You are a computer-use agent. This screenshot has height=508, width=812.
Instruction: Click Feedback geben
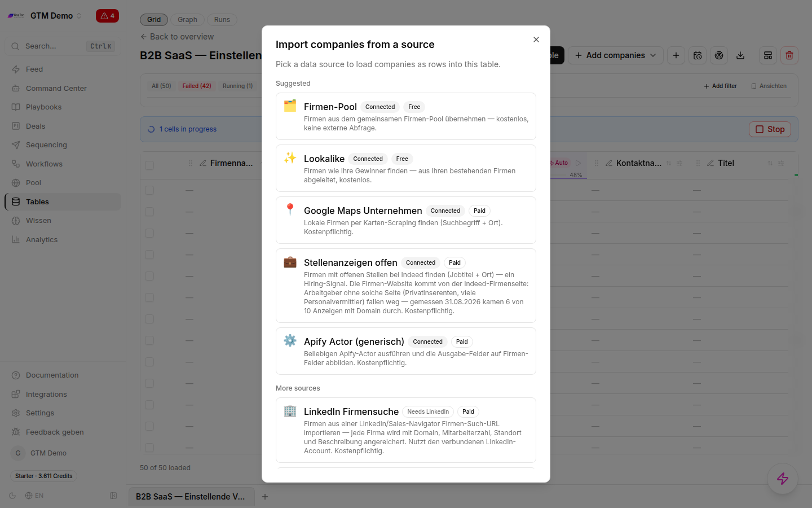click(x=63, y=432)
